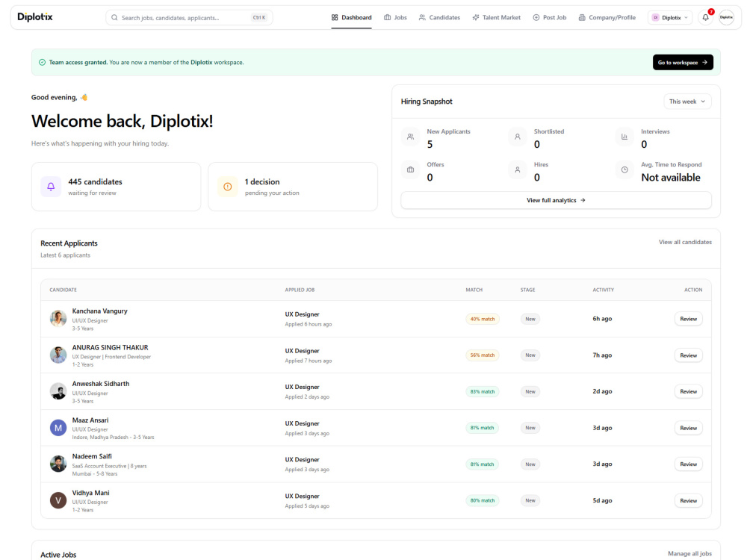Click the CANDIDATE column header
Image resolution: width=747 pixels, height=560 pixels.
click(x=63, y=290)
